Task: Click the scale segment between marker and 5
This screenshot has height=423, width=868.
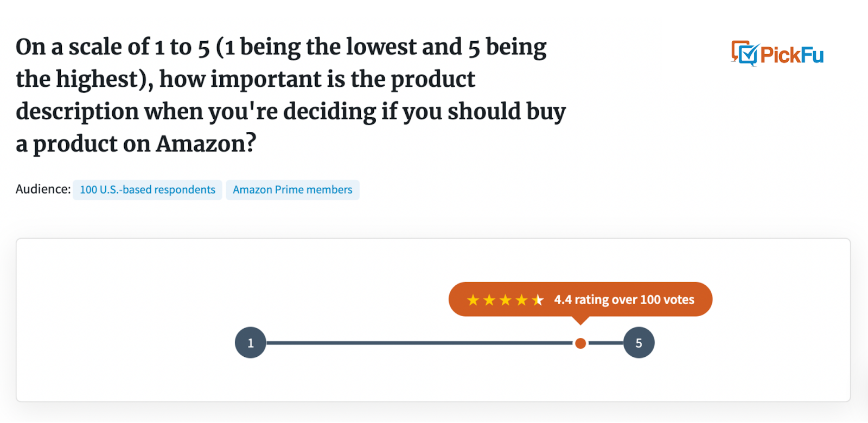Action: click(606, 343)
